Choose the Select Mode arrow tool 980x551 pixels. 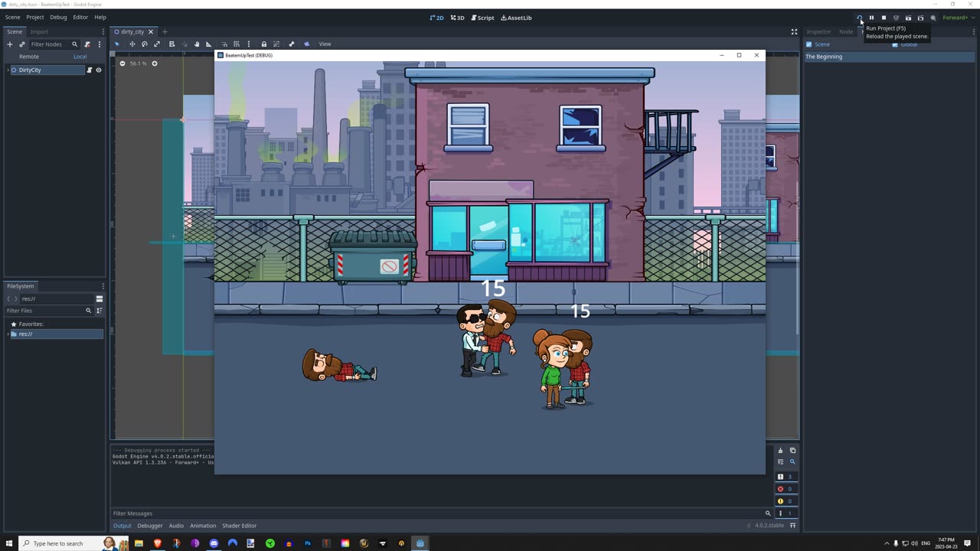tap(118, 44)
